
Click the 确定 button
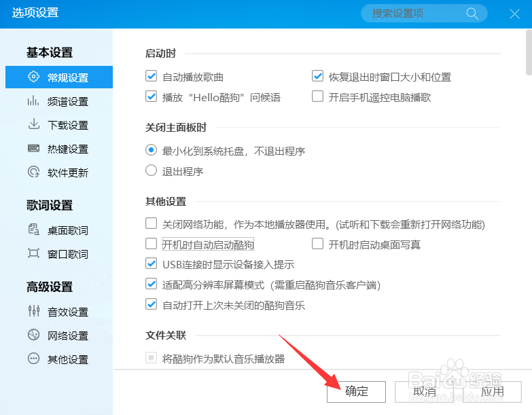pos(356,392)
